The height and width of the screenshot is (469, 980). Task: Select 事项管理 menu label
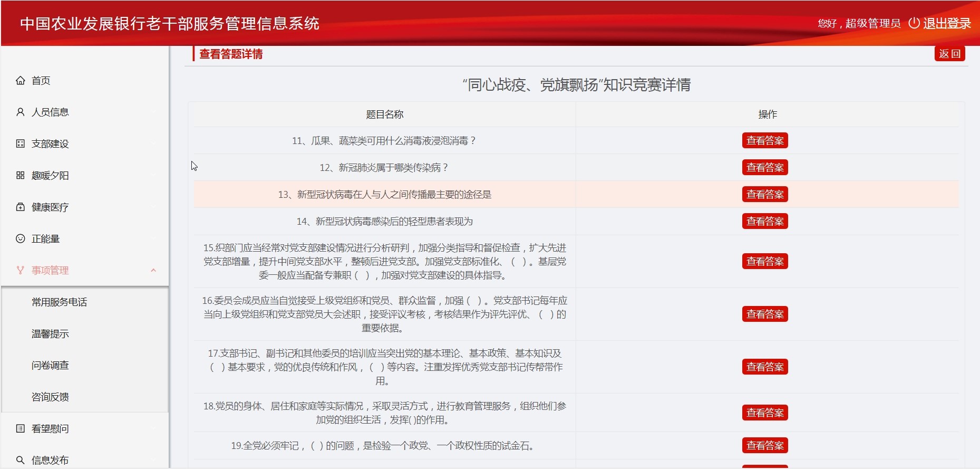[50, 270]
